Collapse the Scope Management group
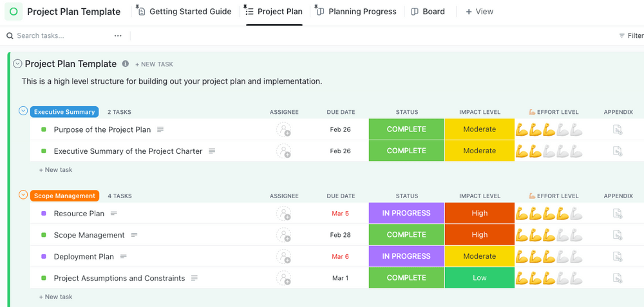 click(x=23, y=195)
